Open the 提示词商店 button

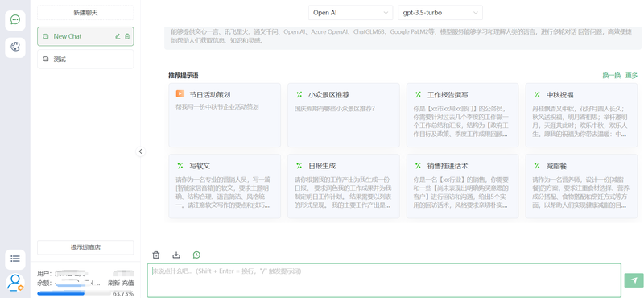pyautogui.click(x=85, y=247)
